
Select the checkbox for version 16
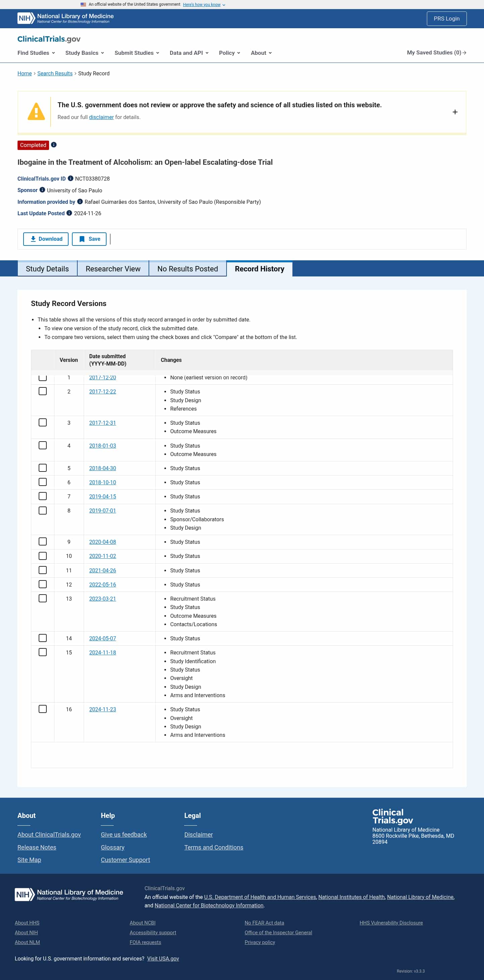[43, 709]
